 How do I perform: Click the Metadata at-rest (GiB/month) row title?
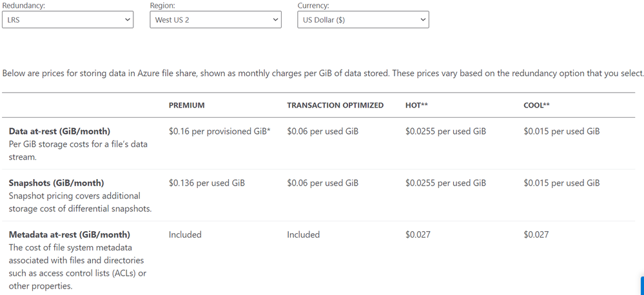point(69,234)
